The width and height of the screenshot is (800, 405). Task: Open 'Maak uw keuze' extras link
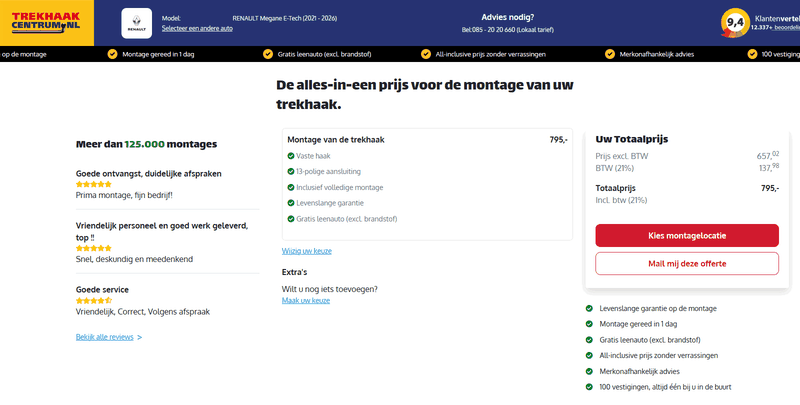click(x=306, y=300)
